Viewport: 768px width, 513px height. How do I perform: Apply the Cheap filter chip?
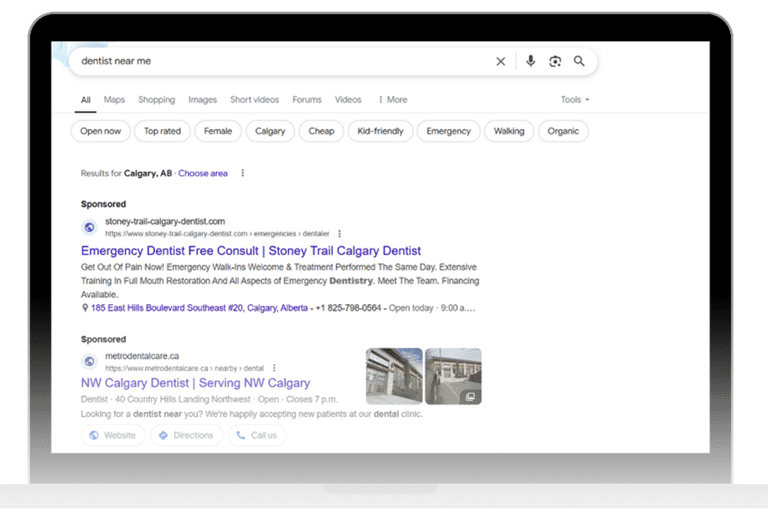321,131
